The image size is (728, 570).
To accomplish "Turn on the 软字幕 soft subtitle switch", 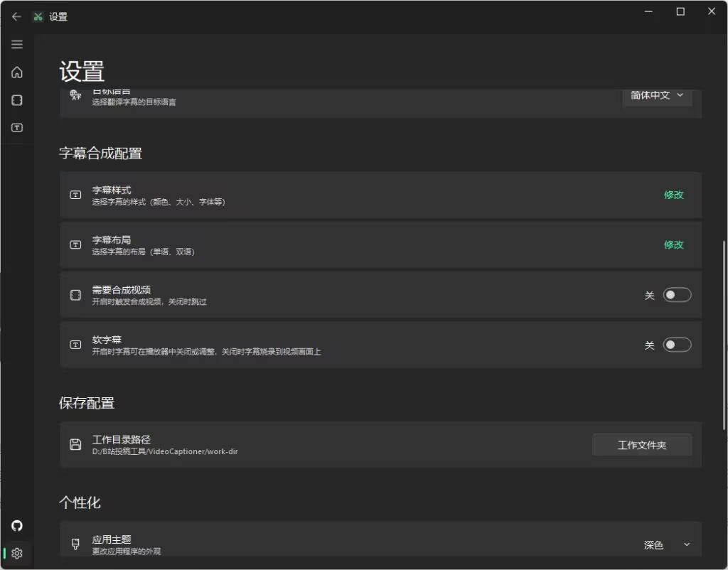I will click(x=676, y=344).
